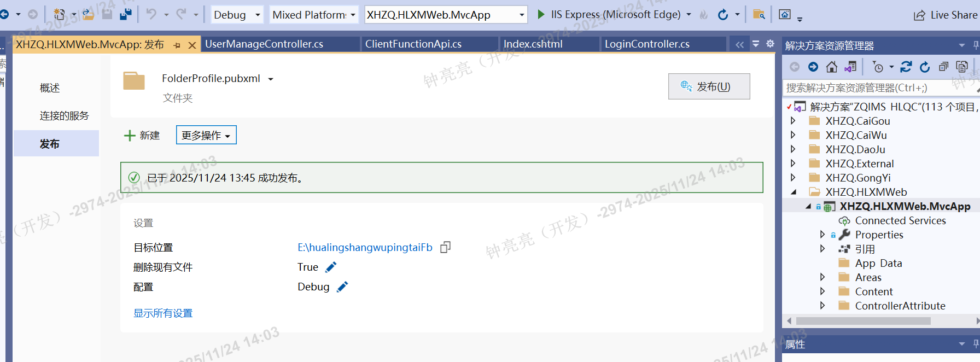980x362 pixels.
Task: Click Solution Explorer Refresh icon
Action: [x=925, y=67]
